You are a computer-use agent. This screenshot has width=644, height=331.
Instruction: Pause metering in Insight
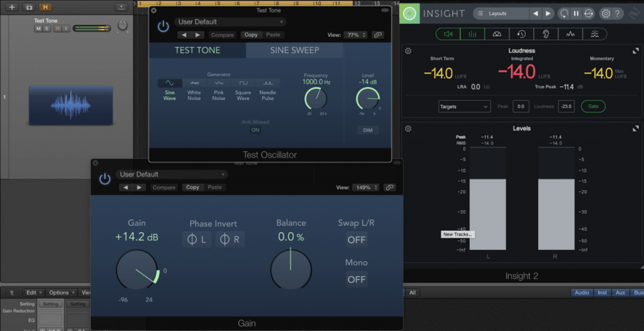tap(576, 13)
